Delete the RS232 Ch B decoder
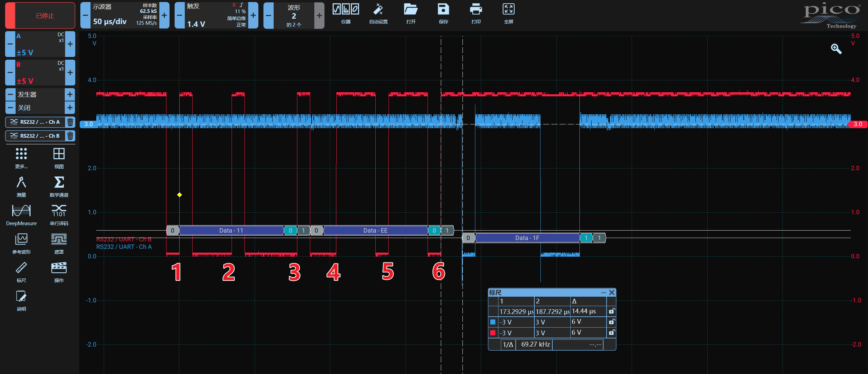 (x=70, y=136)
